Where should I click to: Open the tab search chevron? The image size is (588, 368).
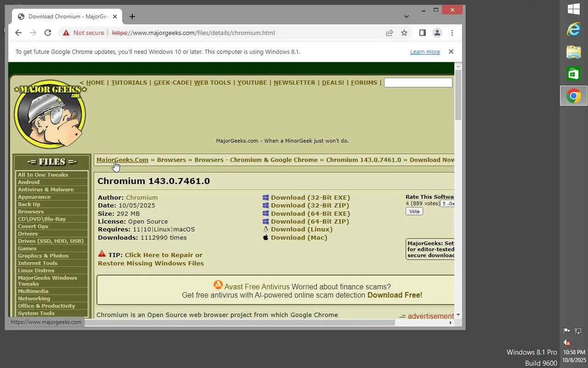407,17
